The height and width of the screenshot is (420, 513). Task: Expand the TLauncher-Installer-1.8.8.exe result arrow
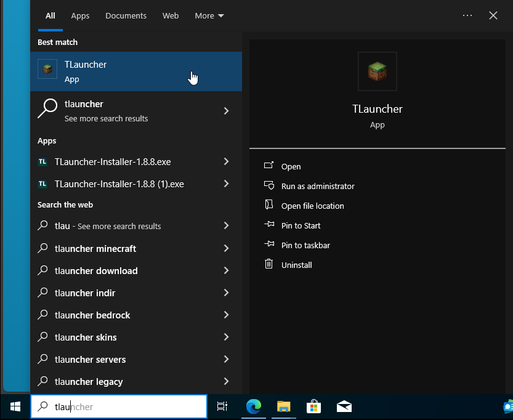(226, 161)
